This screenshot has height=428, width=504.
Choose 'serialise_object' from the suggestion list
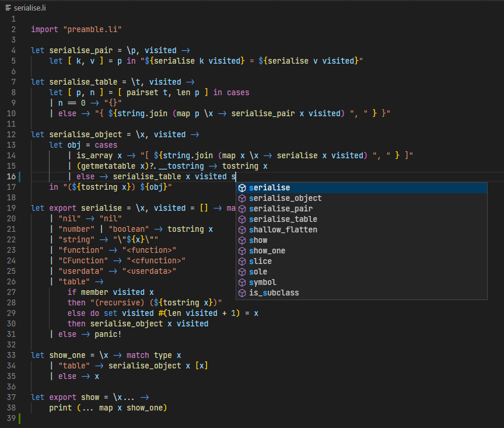point(362,199)
